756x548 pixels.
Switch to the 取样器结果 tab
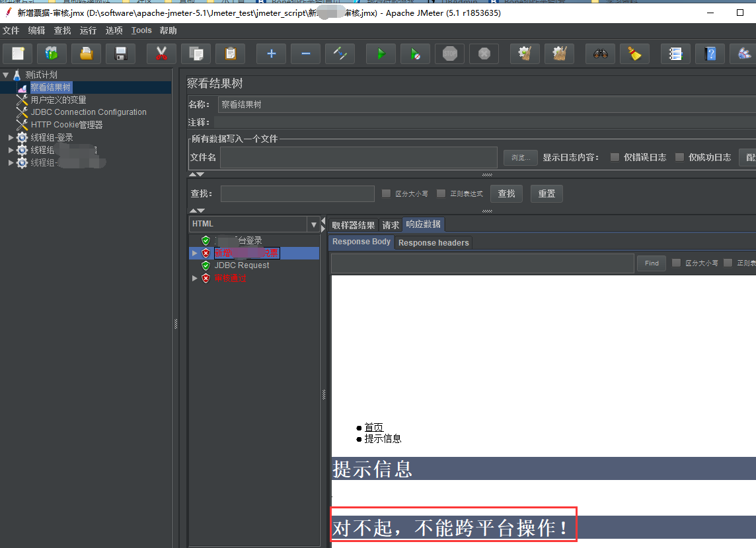click(x=354, y=225)
